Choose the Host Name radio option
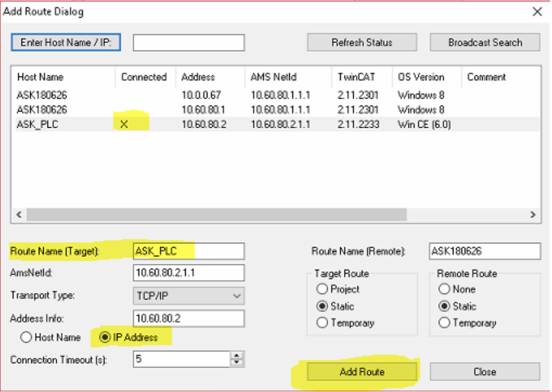The height and width of the screenshot is (392, 552). point(26,338)
